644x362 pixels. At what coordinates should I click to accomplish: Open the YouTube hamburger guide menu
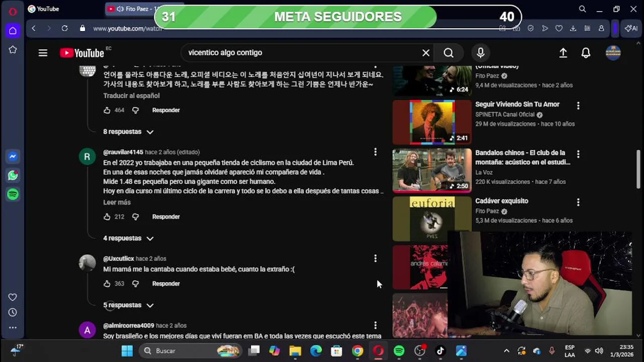pyautogui.click(x=43, y=53)
